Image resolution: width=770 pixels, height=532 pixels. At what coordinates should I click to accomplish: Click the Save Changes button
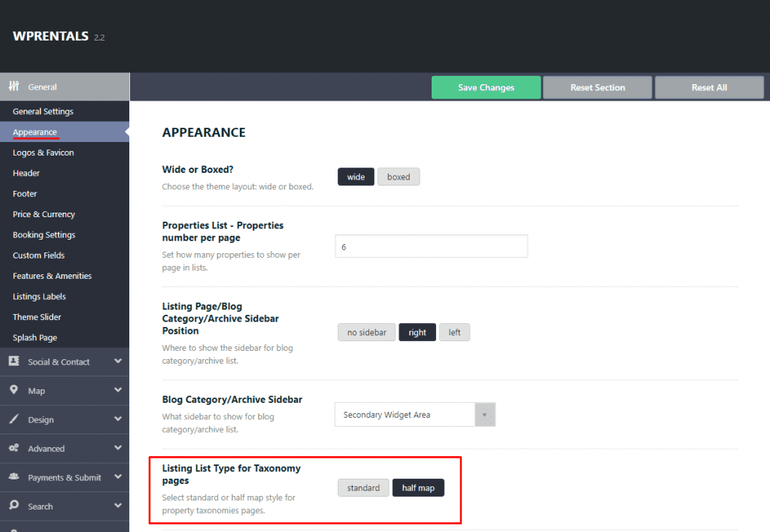pyautogui.click(x=485, y=86)
